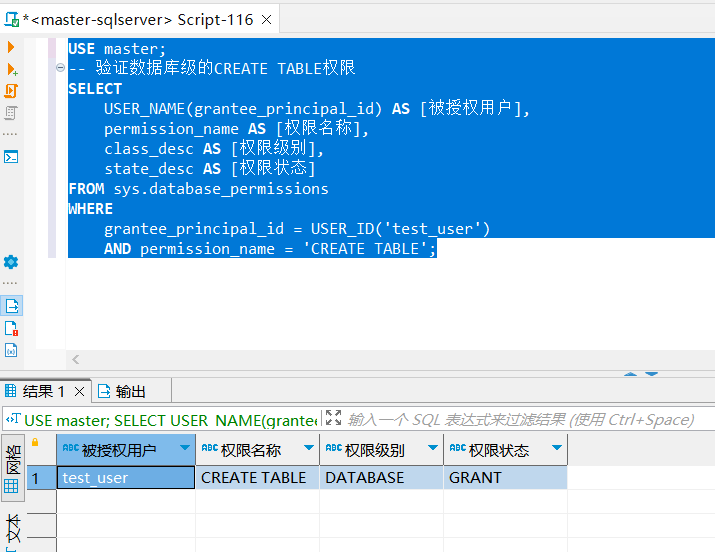Switch to the 网格 grid view tab

tap(12, 468)
